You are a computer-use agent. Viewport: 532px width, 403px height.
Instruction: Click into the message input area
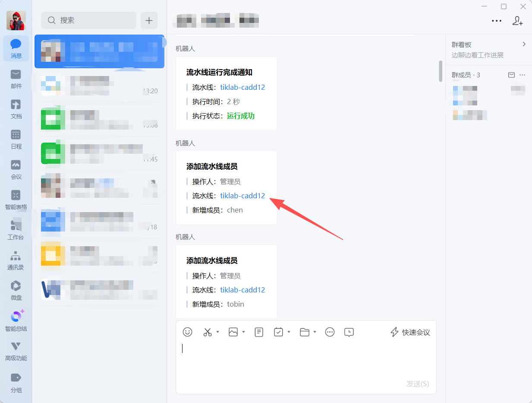306,361
